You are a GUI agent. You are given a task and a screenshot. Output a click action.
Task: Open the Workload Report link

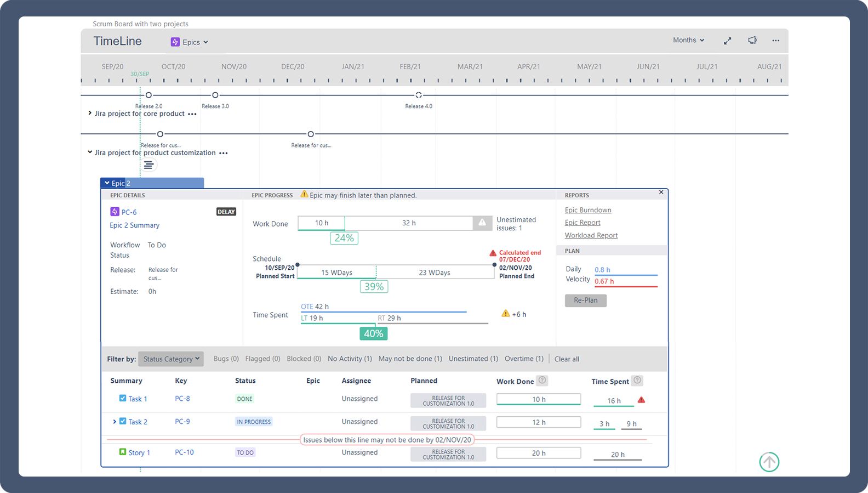[591, 235]
